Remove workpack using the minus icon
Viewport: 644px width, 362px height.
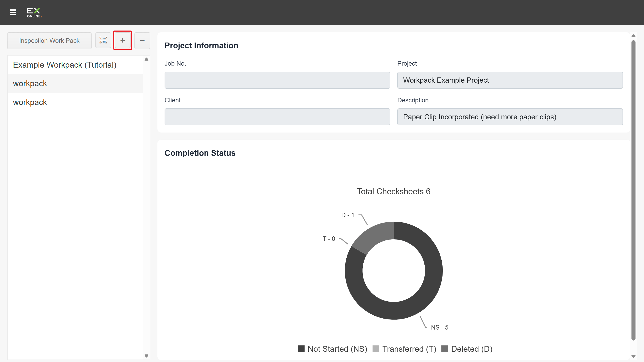[x=142, y=41]
